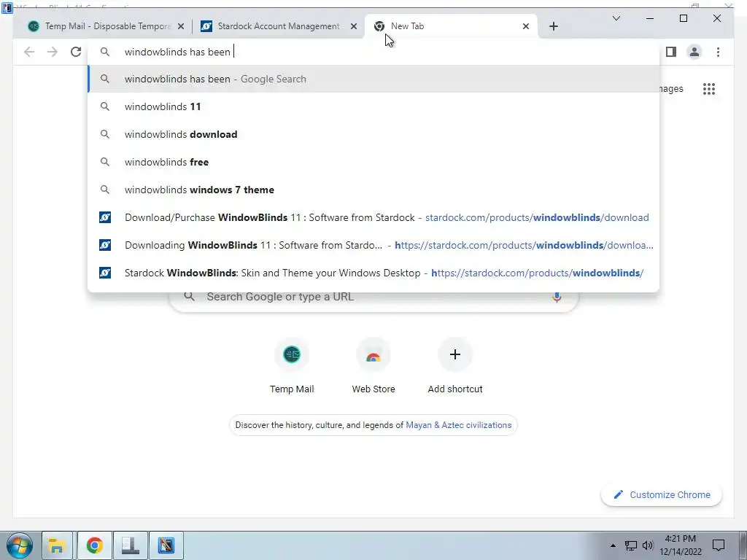Open the notification center icon

(x=719, y=545)
